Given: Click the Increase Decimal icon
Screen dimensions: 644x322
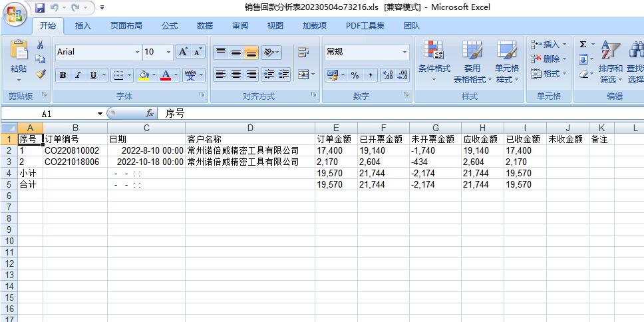Looking at the screenshot, I should coord(387,75).
